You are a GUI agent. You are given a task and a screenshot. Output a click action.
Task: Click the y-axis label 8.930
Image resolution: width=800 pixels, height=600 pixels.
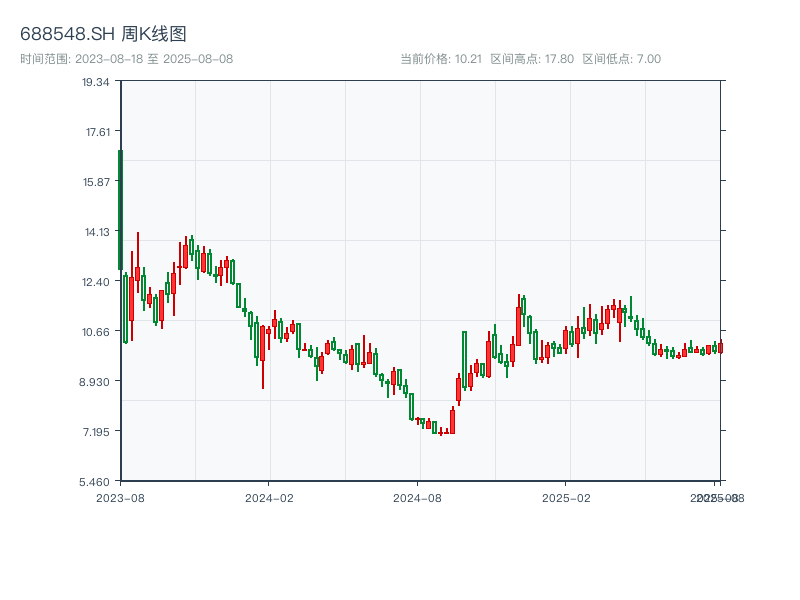(94, 382)
